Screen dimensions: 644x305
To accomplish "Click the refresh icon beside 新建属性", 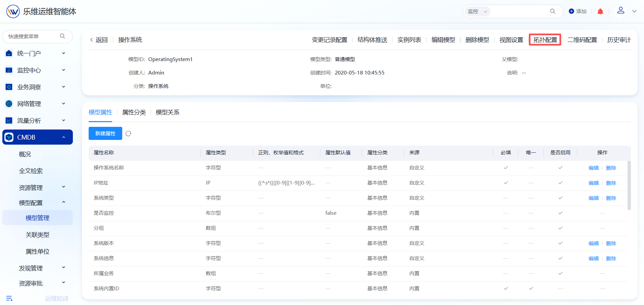I will 128,134.
